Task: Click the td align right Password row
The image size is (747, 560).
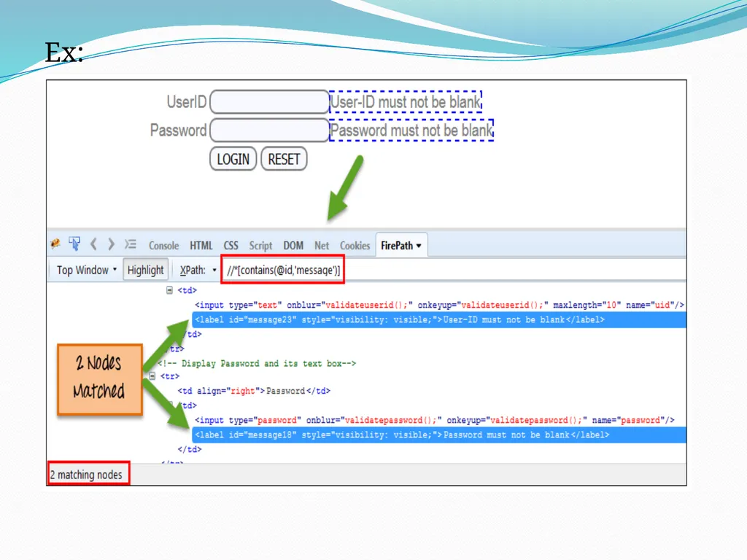Action: pyautogui.click(x=254, y=391)
